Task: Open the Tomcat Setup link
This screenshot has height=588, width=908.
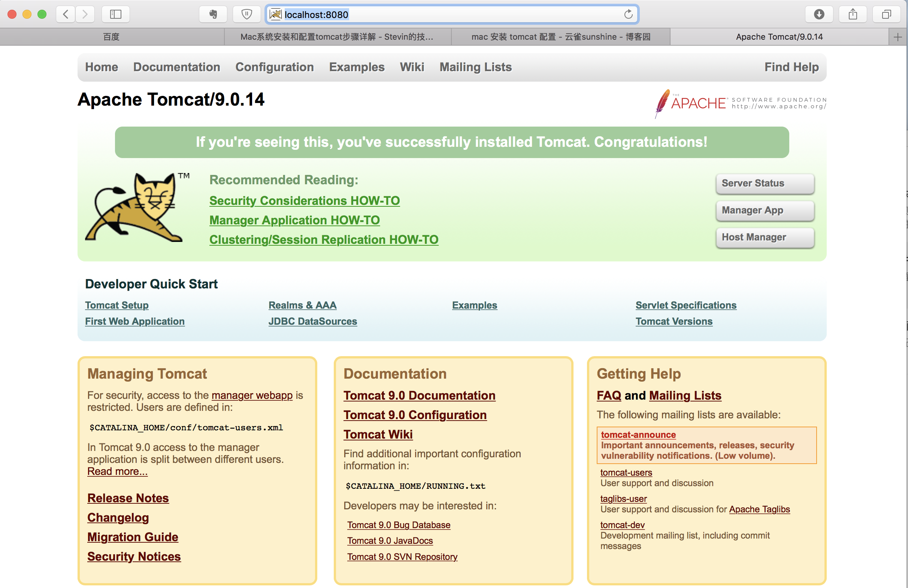Action: click(117, 306)
